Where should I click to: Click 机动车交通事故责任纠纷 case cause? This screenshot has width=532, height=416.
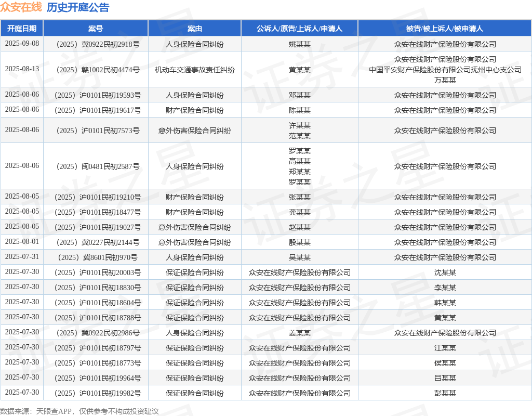pyautogui.click(x=195, y=70)
